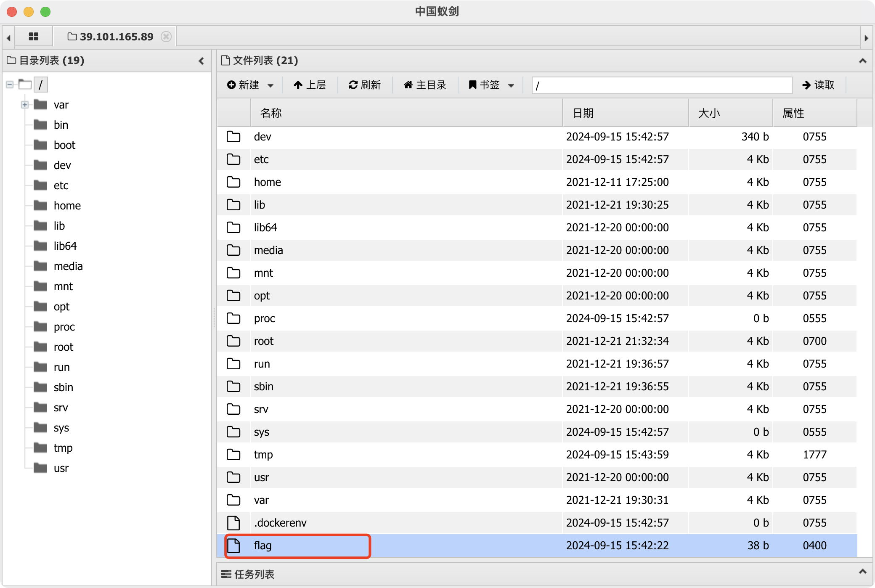Collapse the root / tree node
The width and height of the screenshot is (875, 588).
click(10, 85)
